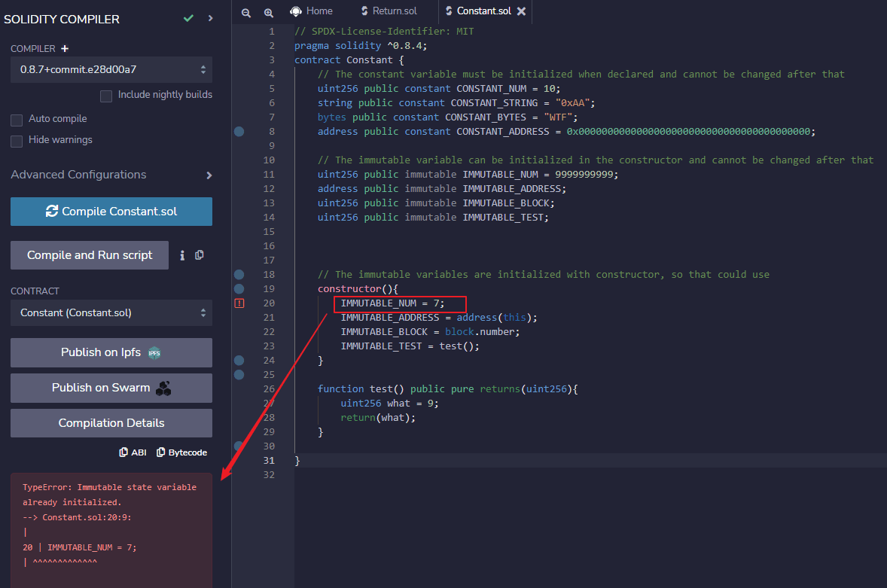
Task: Open the compiler version dropdown
Action: 111,69
